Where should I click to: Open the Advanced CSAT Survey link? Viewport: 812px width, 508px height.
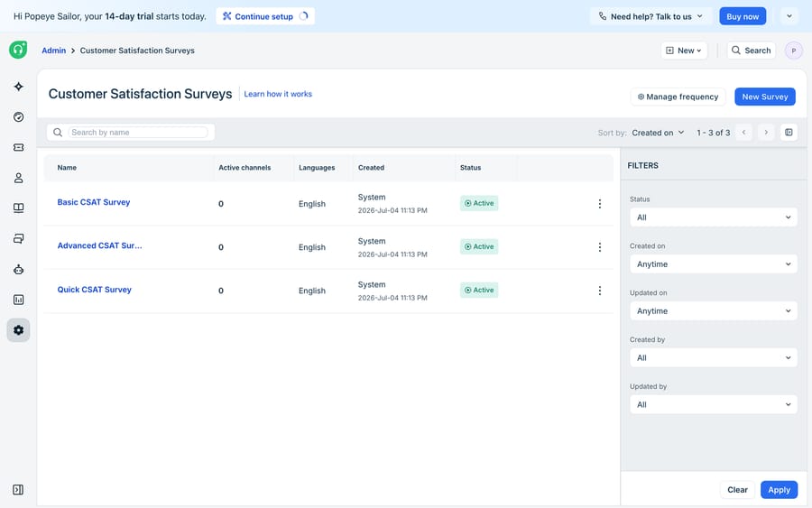(99, 245)
